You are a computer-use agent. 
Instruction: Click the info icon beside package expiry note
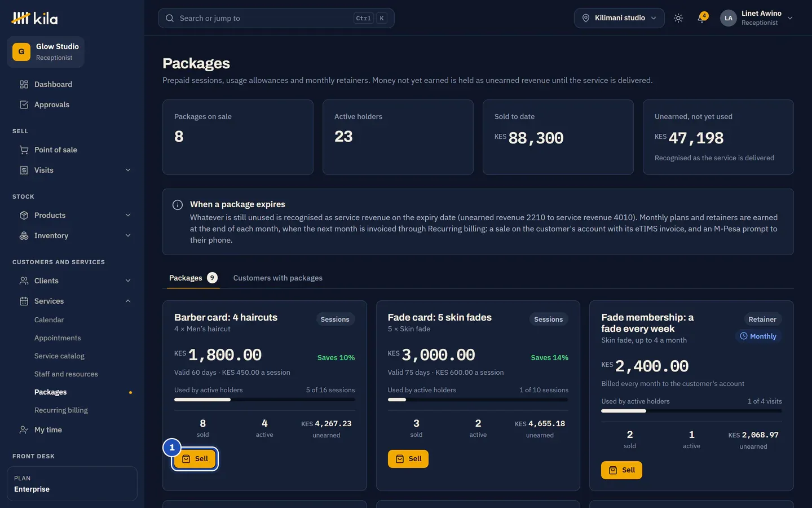pyautogui.click(x=178, y=205)
